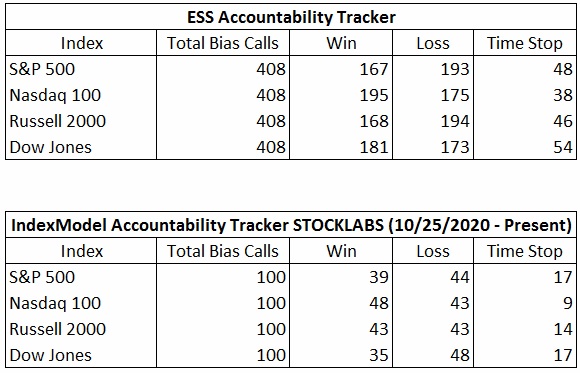
Task: Select the loss cell showing 173
Action: 433,147
